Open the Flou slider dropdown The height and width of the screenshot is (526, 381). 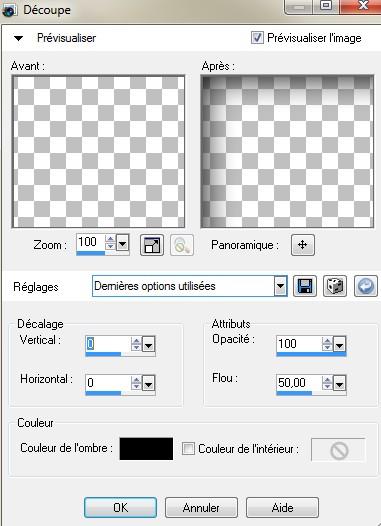coord(339,383)
